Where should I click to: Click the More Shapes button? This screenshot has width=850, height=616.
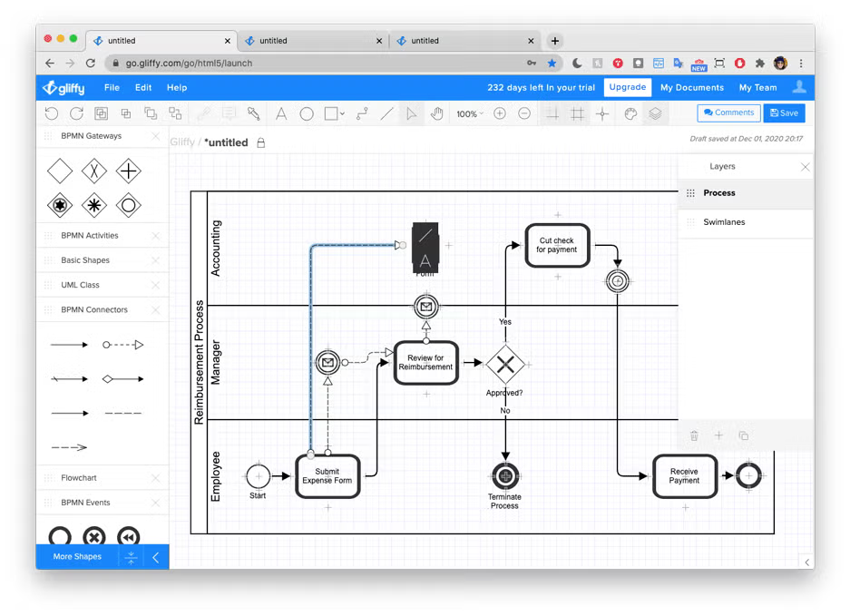point(77,557)
